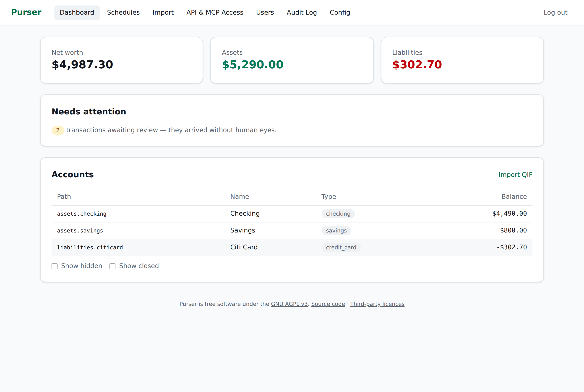The height and width of the screenshot is (392, 584).
Task: Open the Source code link
Action: 328,304
